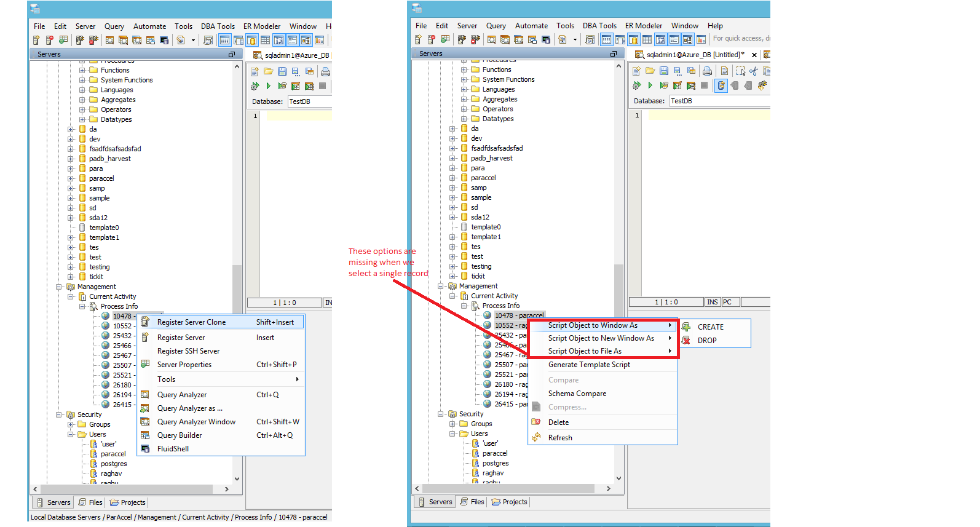Image resolution: width=980 pixels, height=527 pixels.
Task: Click Schema Compare in right window context menu
Action: click(603, 394)
